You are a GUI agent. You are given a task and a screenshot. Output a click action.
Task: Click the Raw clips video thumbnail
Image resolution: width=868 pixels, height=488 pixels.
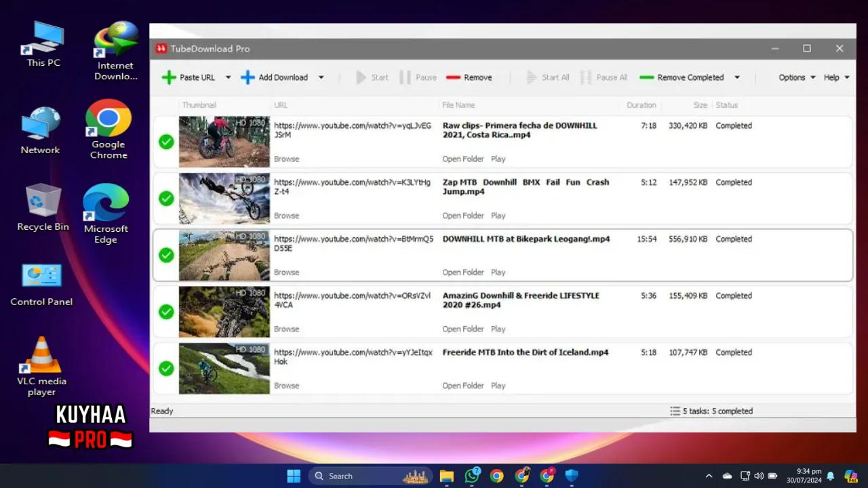[224, 142]
